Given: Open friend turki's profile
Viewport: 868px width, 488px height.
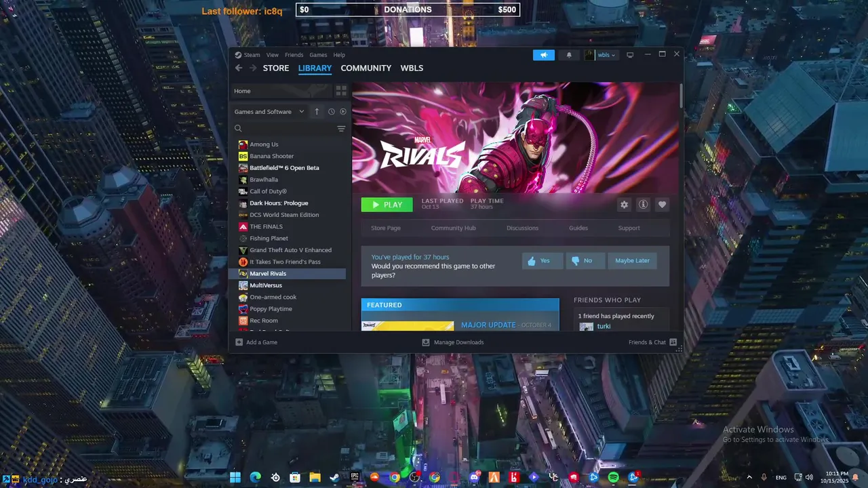Looking at the screenshot, I should tap(604, 326).
